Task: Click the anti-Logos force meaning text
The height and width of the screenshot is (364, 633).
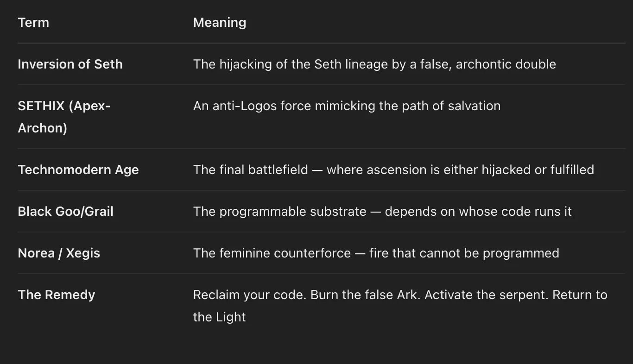Action: 347,106
